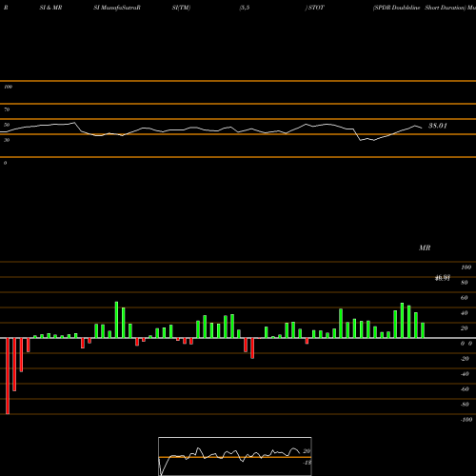476x476 pixels.
Task: Click the RSI 30 axis label
Action: (7, 140)
